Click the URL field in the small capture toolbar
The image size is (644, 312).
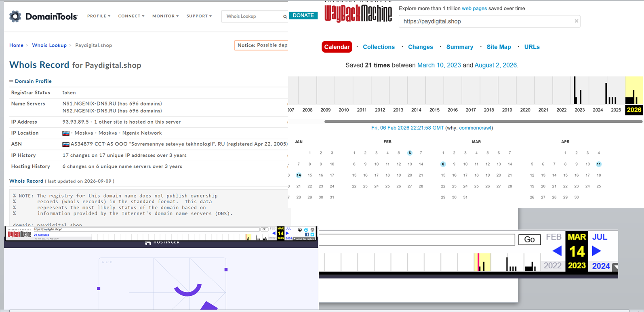click(147, 229)
